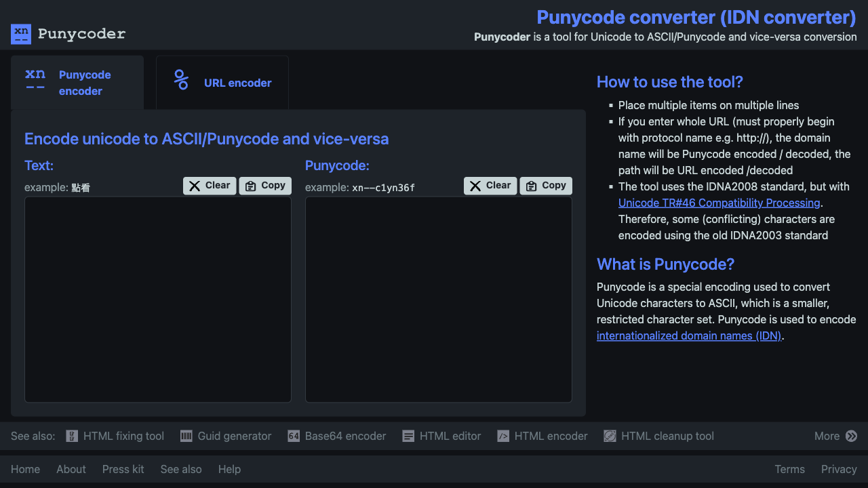Click the 'How to use the tool?' heading

click(670, 82)
